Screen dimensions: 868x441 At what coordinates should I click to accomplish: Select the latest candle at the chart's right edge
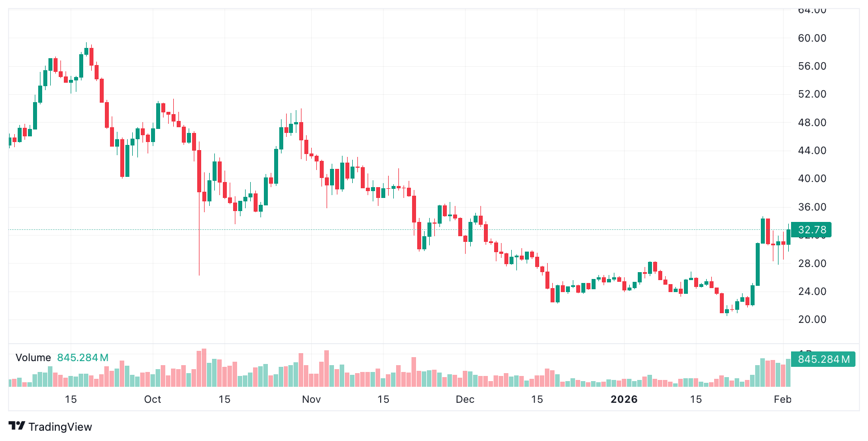[x=789, y=237]
